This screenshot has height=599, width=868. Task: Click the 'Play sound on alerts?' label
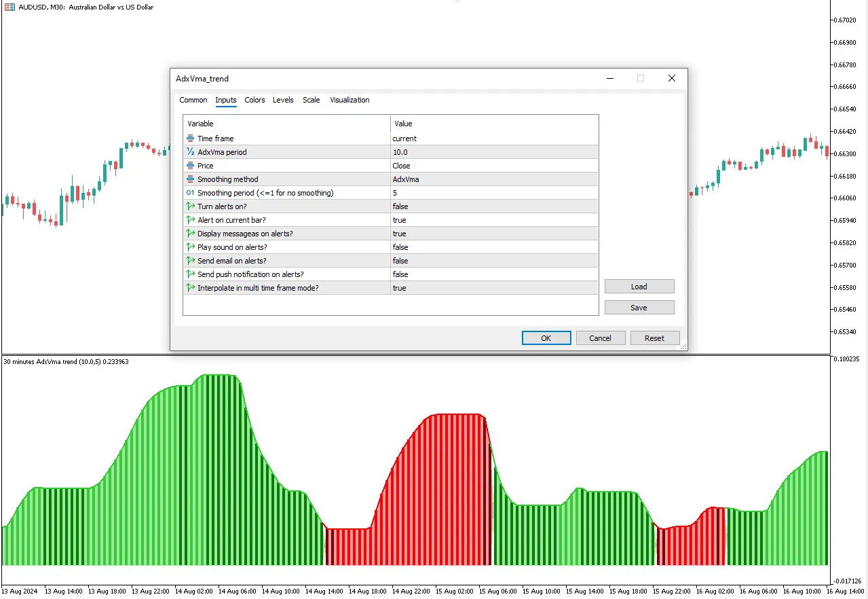[x=232, y=247]
